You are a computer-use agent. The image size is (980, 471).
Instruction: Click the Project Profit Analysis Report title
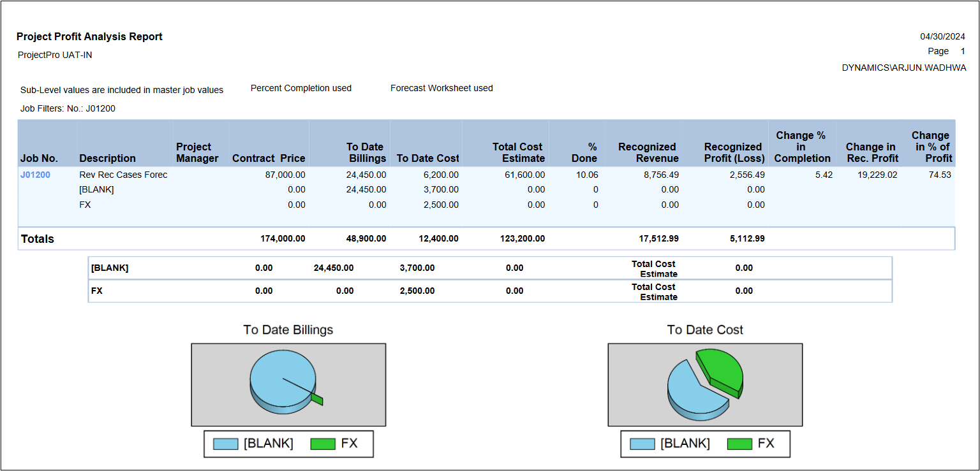pyautogui.click(x=89, y=37)
